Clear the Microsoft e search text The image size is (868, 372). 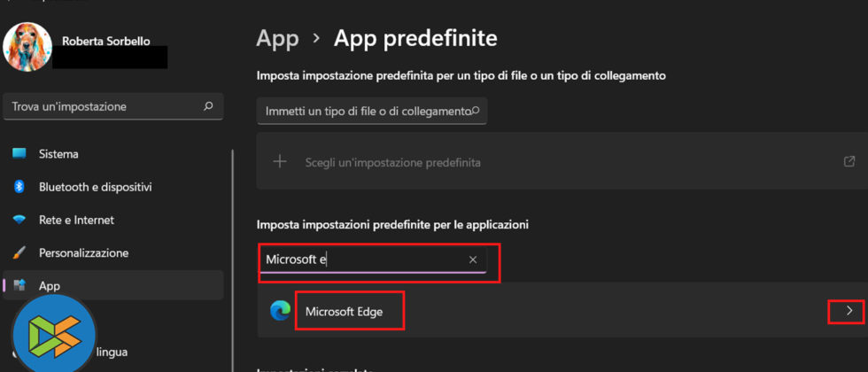[473, 260]
